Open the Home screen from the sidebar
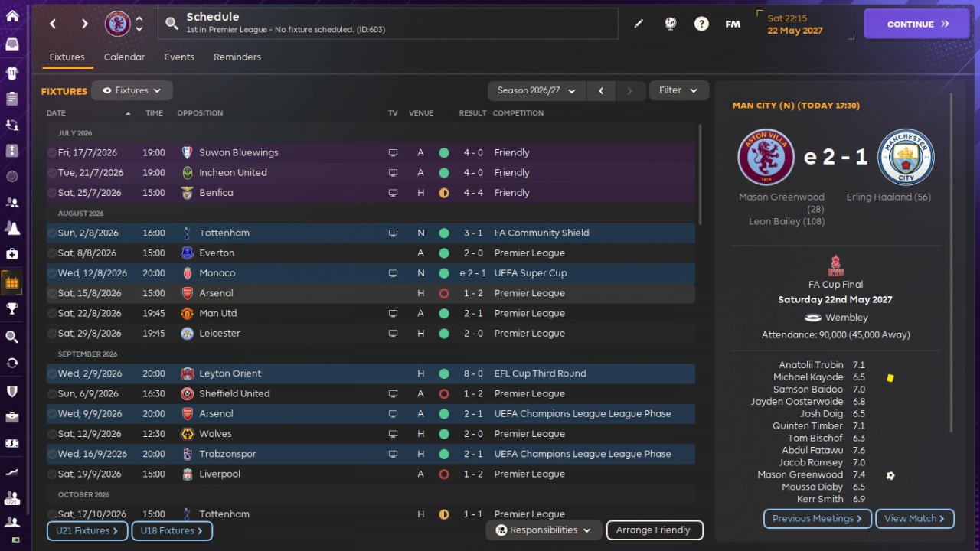This screenshot has height=551, width=980. pos(12,18)
